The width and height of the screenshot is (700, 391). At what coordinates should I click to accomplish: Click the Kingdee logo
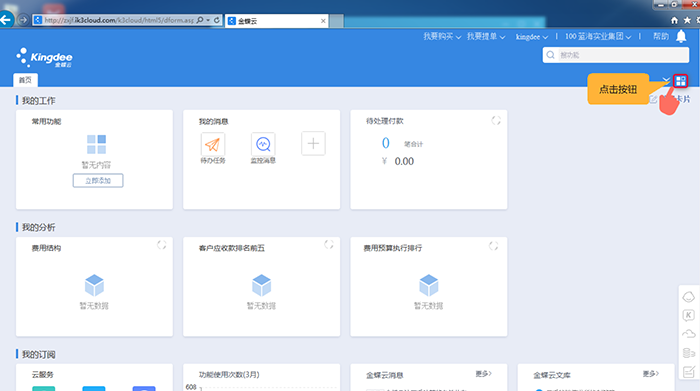pyautogui.click(x=44, y=58)
